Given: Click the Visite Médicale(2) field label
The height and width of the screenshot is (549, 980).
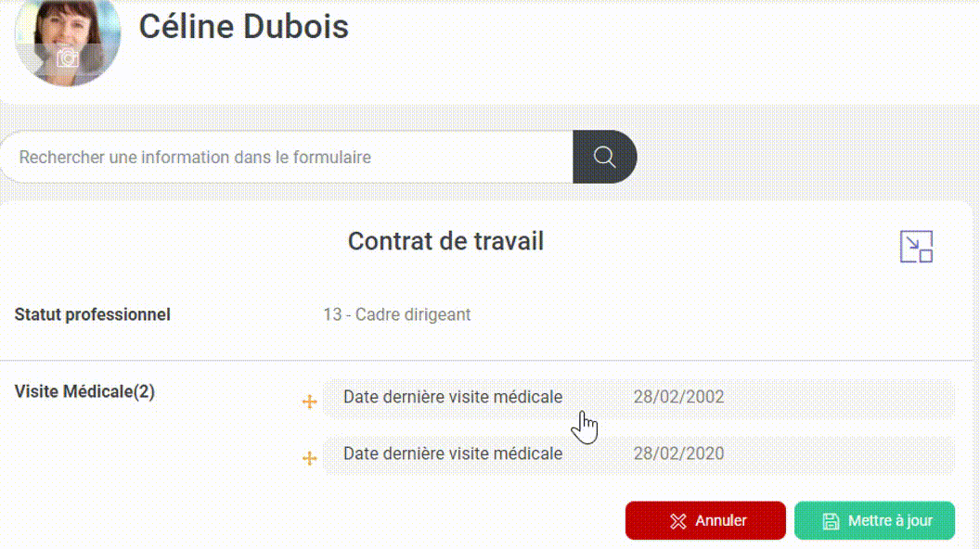Looking at the screenshot, I should [x=84, y=391].
